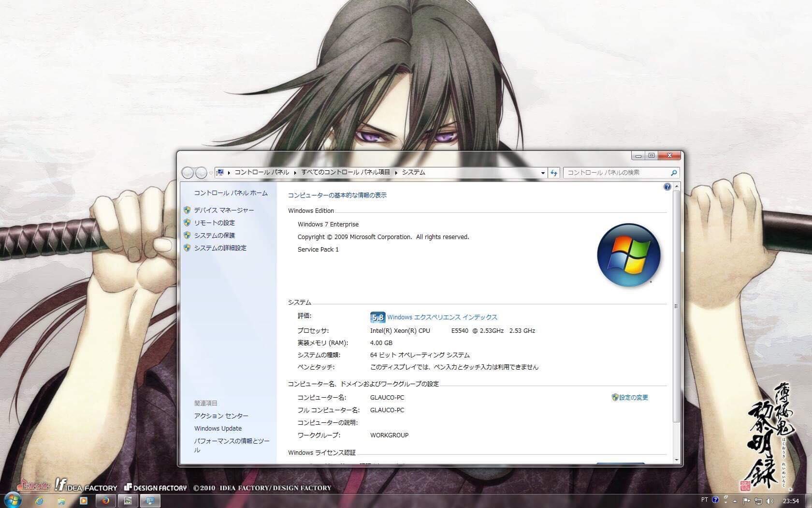Click the refresh button beside the address bar
812x508 pixels.
554,173
